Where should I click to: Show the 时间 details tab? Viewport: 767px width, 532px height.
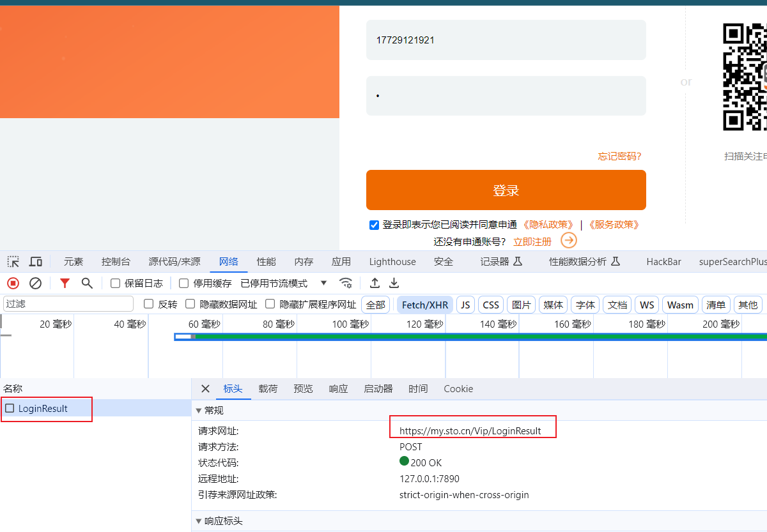click(418, 388)
